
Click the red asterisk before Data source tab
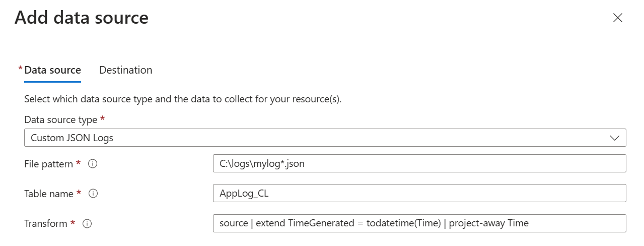point(20,69)
